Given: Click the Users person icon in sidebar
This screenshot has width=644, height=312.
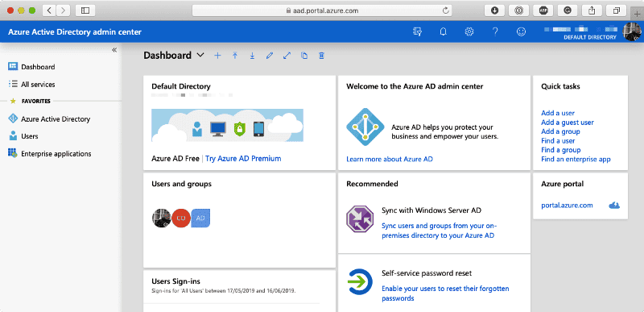Looking at the screenshot, I should pyautogui.click(x=13, y=135).
